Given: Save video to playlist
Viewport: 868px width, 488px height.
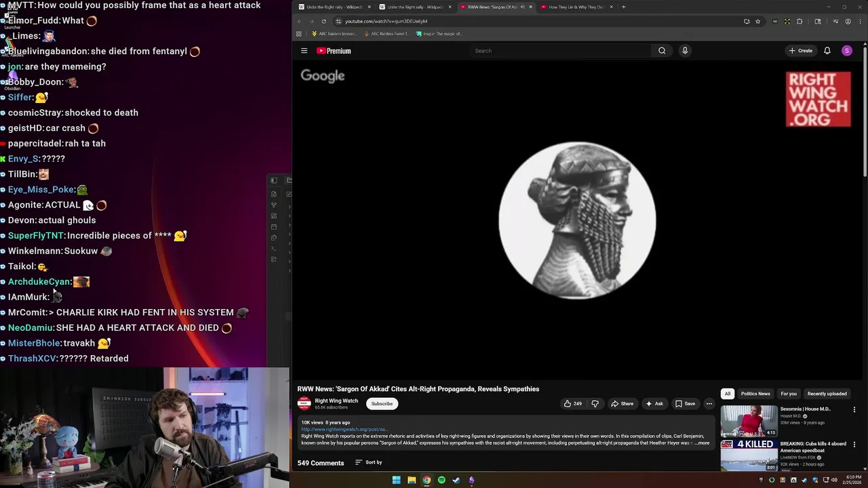Looking at the screenshot, I should pos(685,404).
